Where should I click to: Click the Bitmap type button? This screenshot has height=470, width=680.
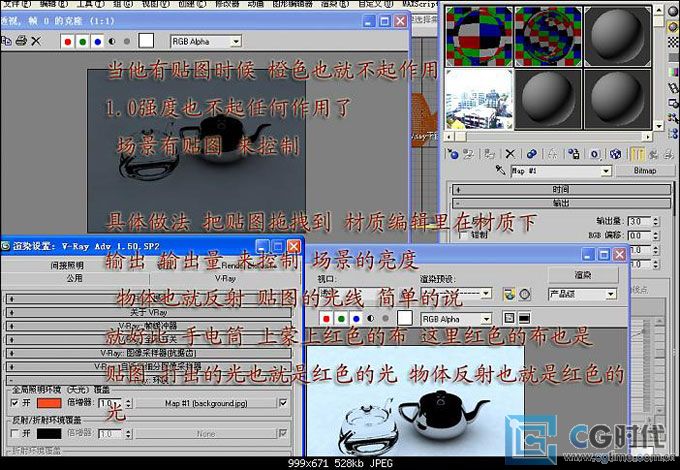click(x=645, y=171)
